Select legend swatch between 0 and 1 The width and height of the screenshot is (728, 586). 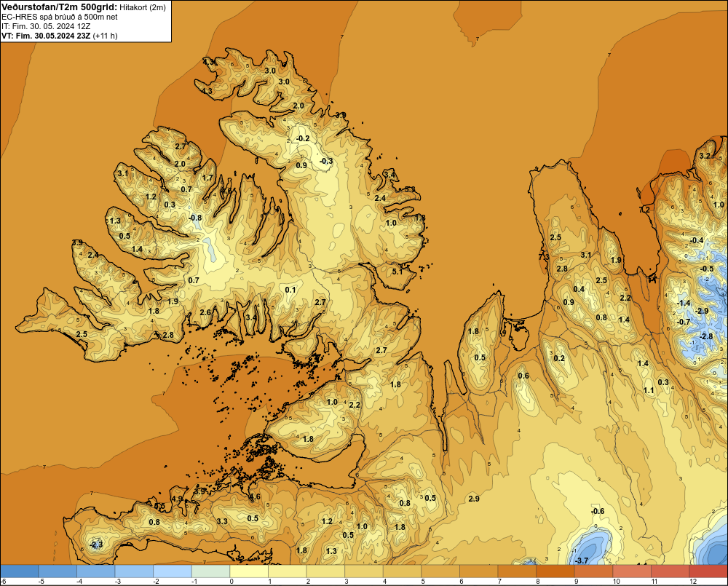pyautogui.click(x=249, y=571)
